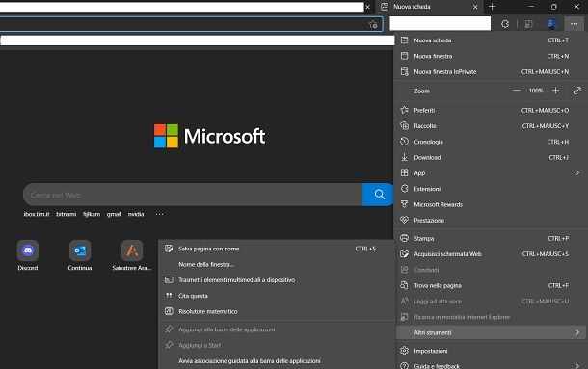
Task: Open the fijlkam quick link
Action: (x=92, y=214)
